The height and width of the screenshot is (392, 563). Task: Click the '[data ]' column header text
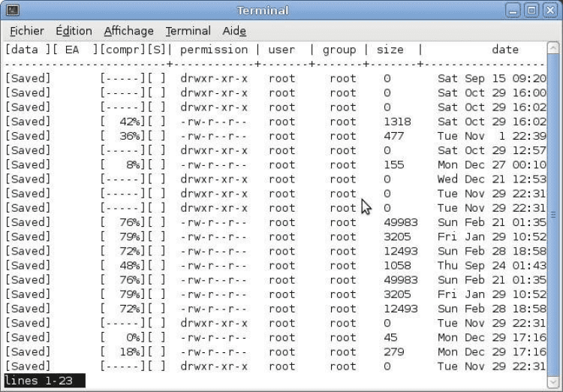(x=28, y=50)
